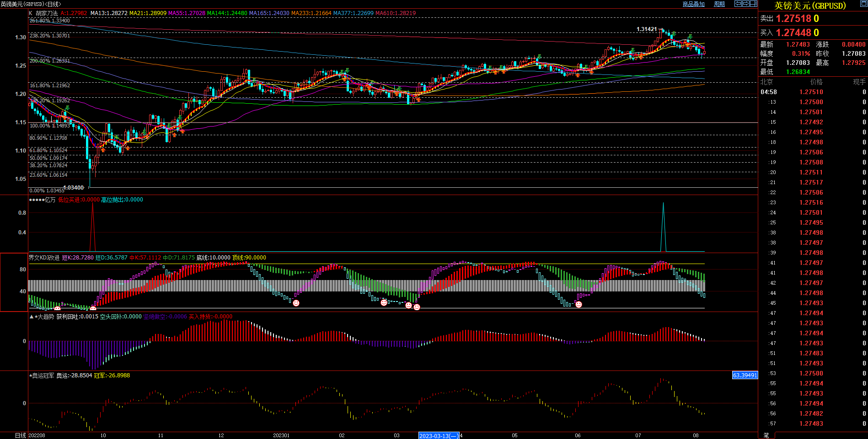
Task: Expand the 大趋势 indicator triangle
Action: (x=32, y=317)
